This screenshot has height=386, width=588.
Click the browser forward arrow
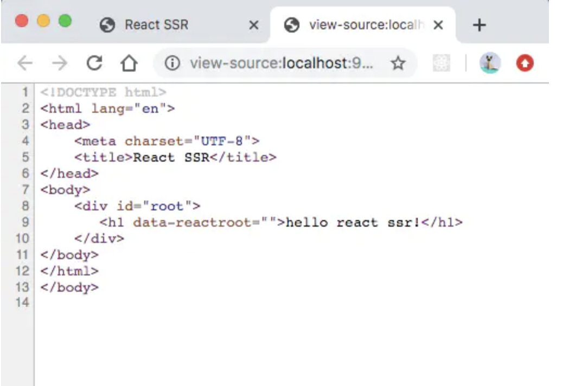(x=59, y=64)
